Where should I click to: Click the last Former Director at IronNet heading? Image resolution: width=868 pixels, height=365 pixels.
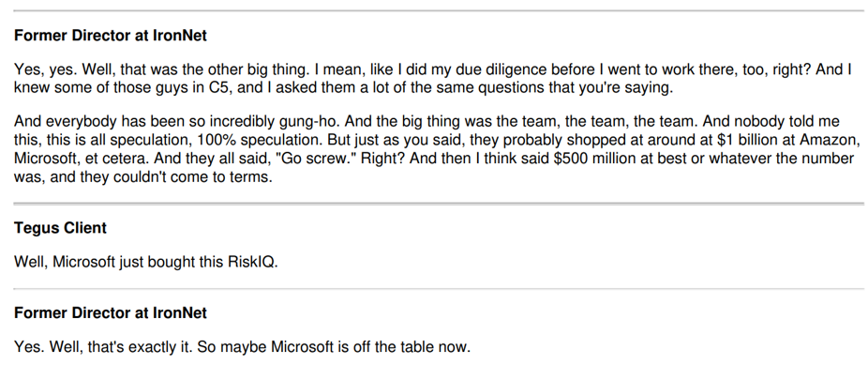(111, 313)
